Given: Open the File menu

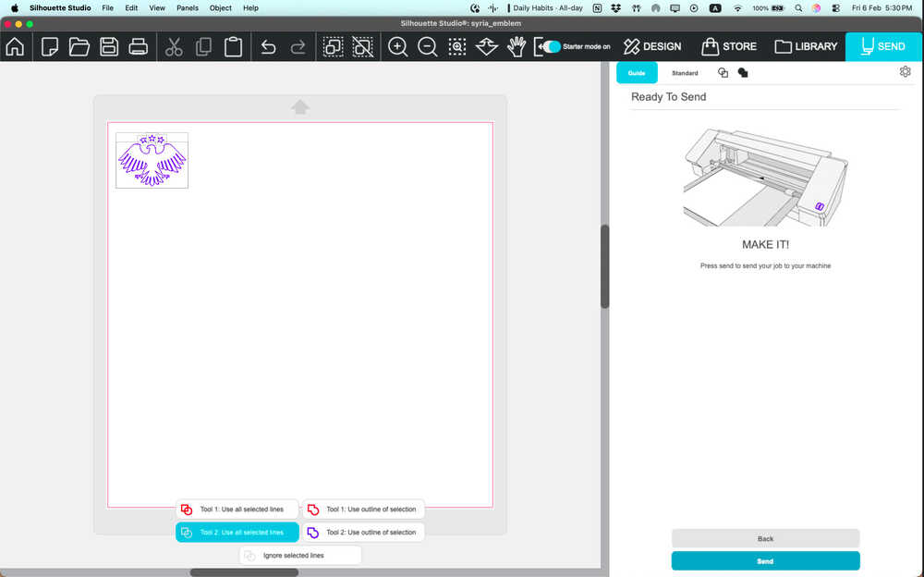Looking at the screenshot, I should (x=107, y=8).
